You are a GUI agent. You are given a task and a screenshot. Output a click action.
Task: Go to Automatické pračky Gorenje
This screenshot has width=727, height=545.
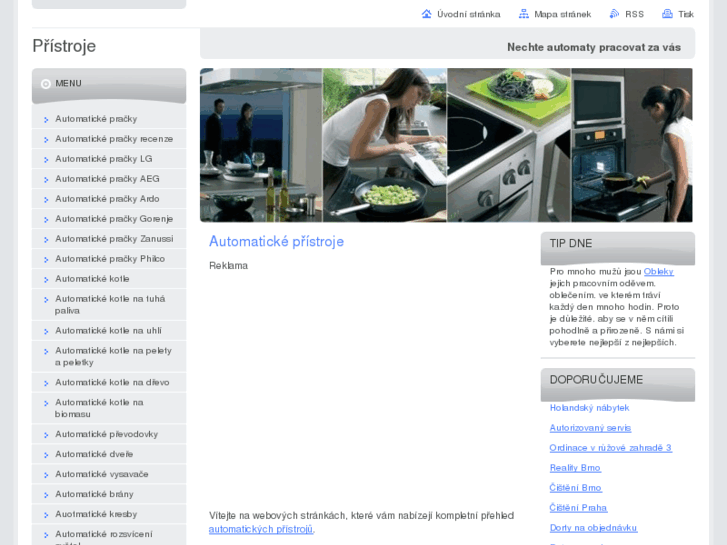coord(109,218)
